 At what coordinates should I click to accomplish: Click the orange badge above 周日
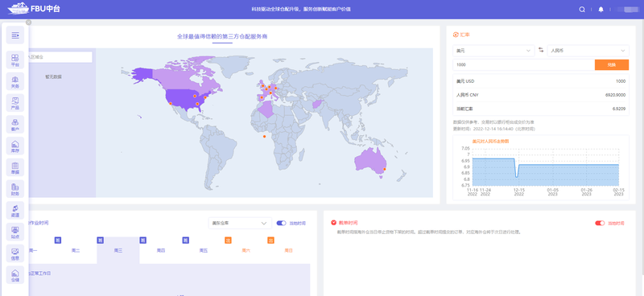point(270,240)
